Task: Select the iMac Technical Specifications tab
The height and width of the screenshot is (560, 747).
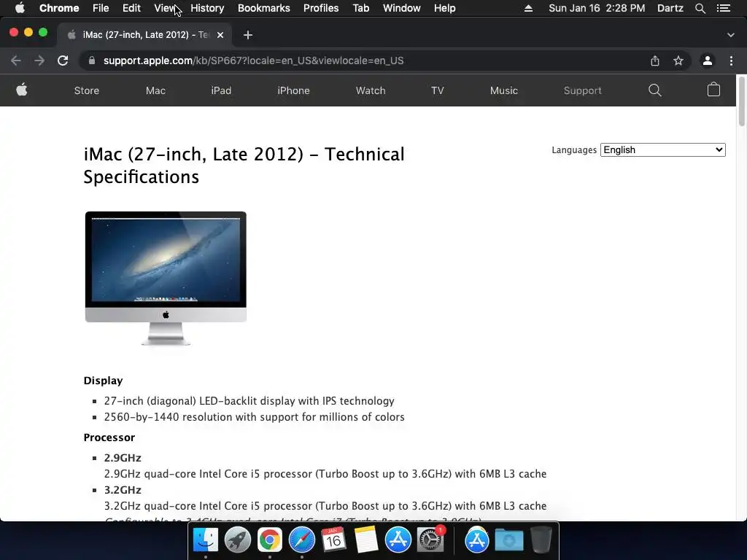Action: pos(144,35)
